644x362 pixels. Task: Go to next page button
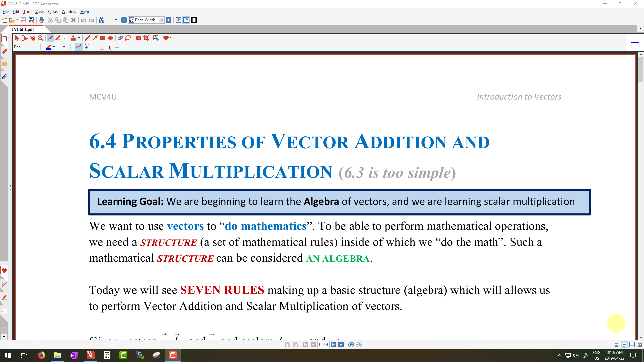[x=333, y=345]
